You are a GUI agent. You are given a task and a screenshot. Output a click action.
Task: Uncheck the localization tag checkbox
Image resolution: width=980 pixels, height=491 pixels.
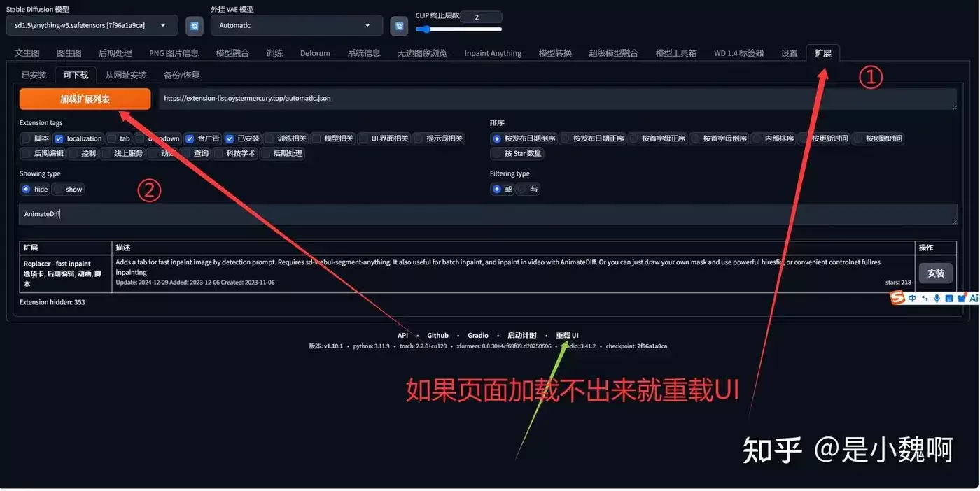[59, 138]
